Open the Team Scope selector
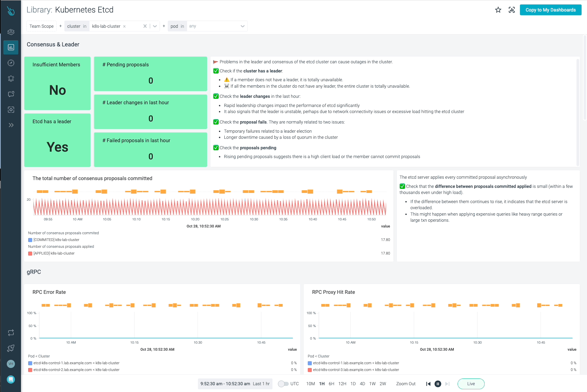The width and height of the screenshot is (587, 392). tap(41, 26)
